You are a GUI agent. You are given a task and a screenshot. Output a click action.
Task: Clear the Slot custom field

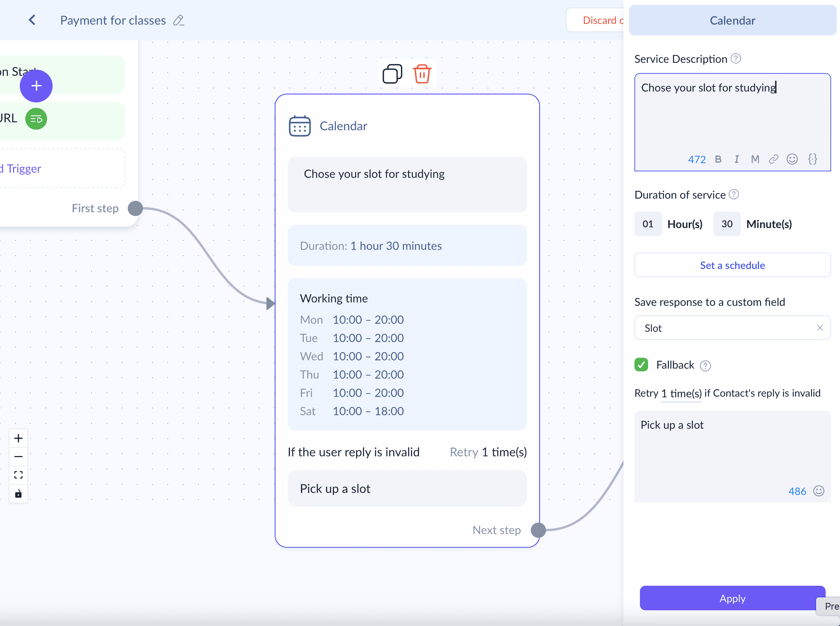coord(820,328)
